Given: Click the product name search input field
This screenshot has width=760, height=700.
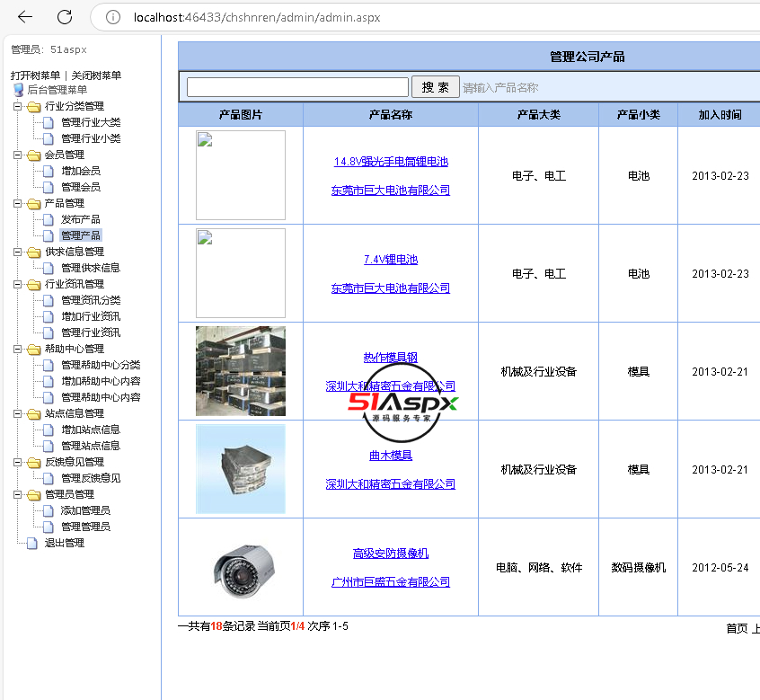Looking at the screenshot, I should tap(297, 87).
